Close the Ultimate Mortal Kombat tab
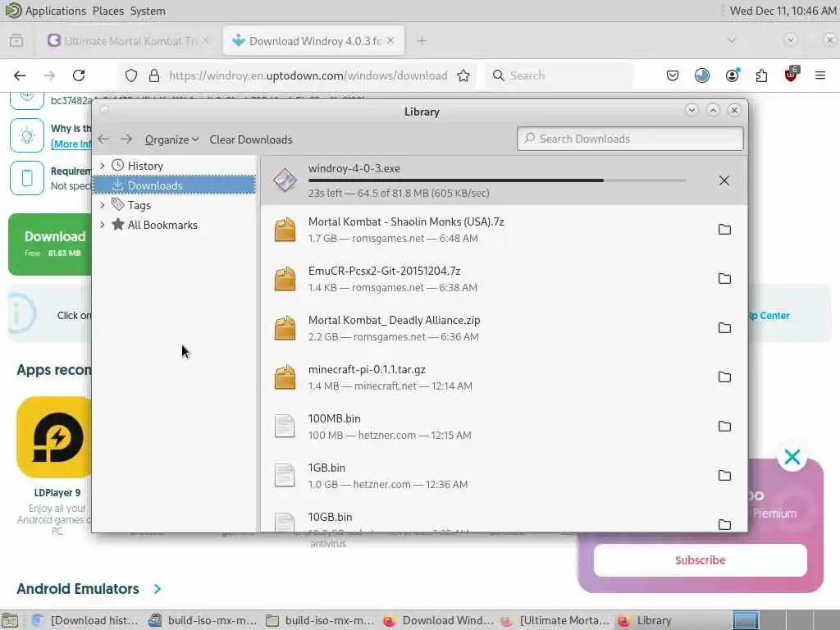 pyautogui.click(x=206, y=41)
